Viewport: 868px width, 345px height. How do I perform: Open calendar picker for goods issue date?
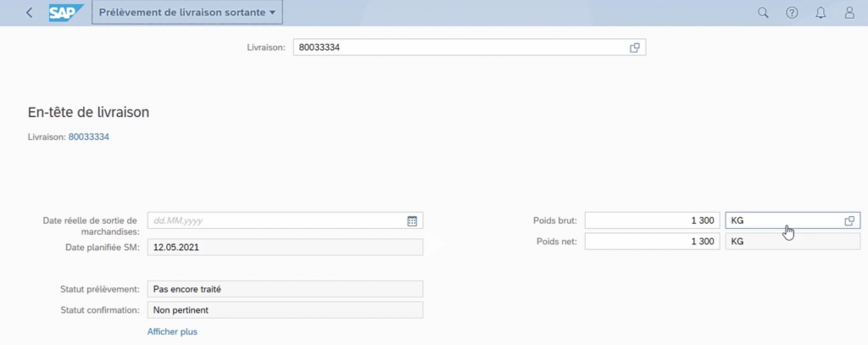412,220
